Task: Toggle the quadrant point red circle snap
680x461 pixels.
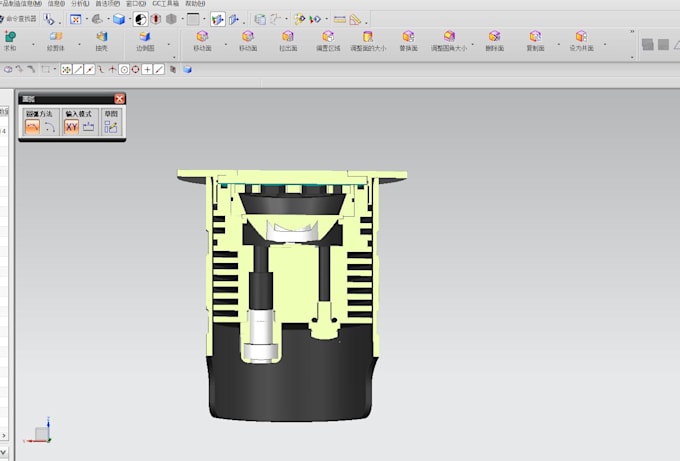Action: (136, 69)
